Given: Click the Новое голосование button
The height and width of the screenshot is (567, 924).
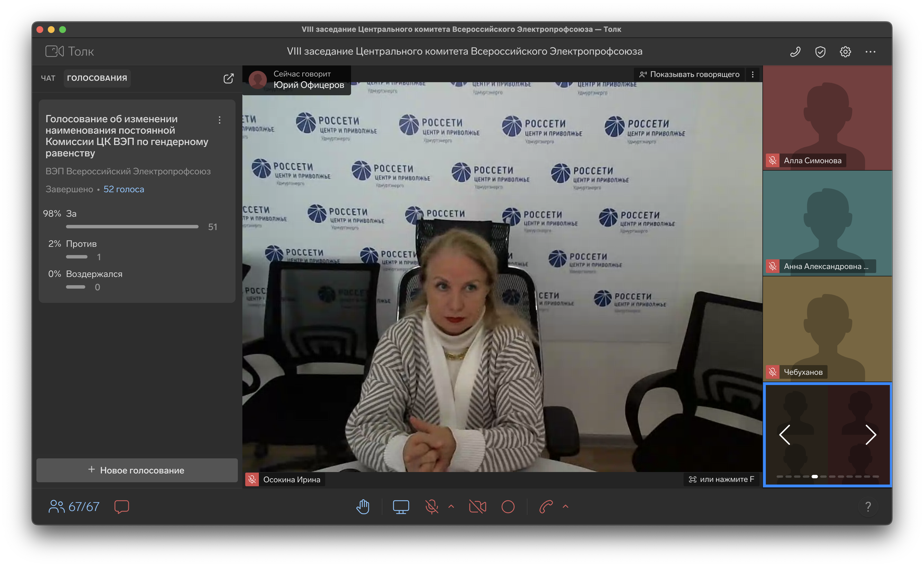Looking at the screenshot, I should 137,470.
